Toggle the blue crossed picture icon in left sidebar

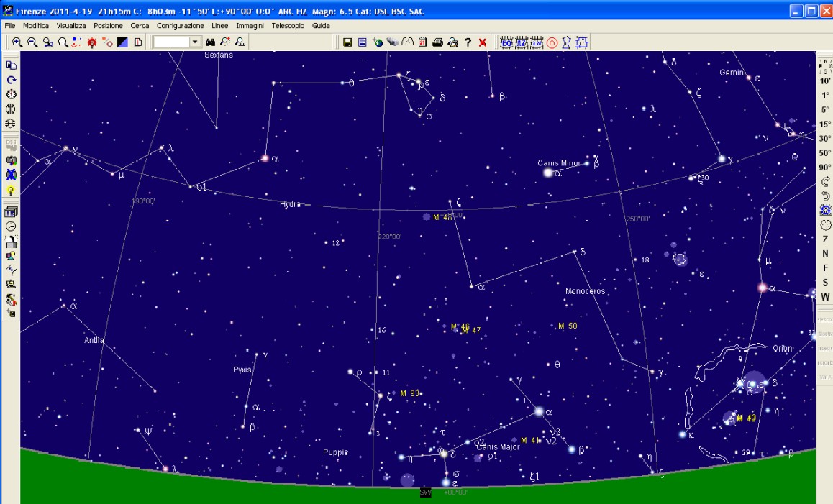[x=11, y=175]
